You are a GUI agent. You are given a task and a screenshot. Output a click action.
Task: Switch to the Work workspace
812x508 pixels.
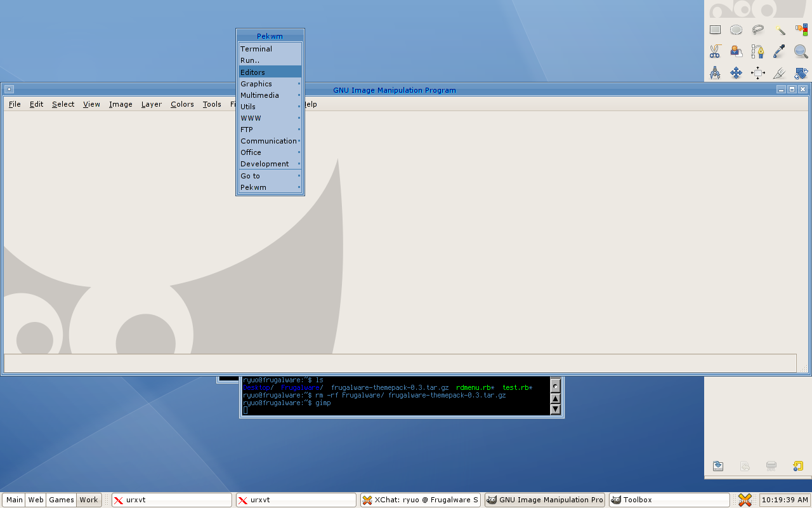tap(89, 500)
